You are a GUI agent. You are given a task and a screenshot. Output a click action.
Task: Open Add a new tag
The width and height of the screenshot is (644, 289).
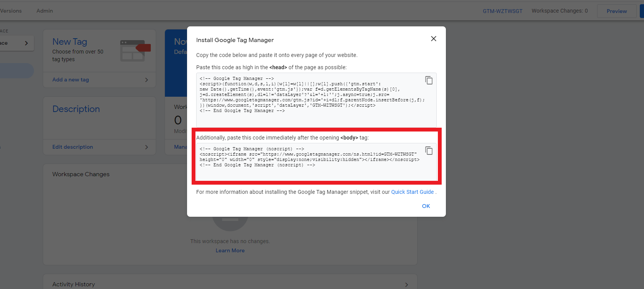[71, 80]
